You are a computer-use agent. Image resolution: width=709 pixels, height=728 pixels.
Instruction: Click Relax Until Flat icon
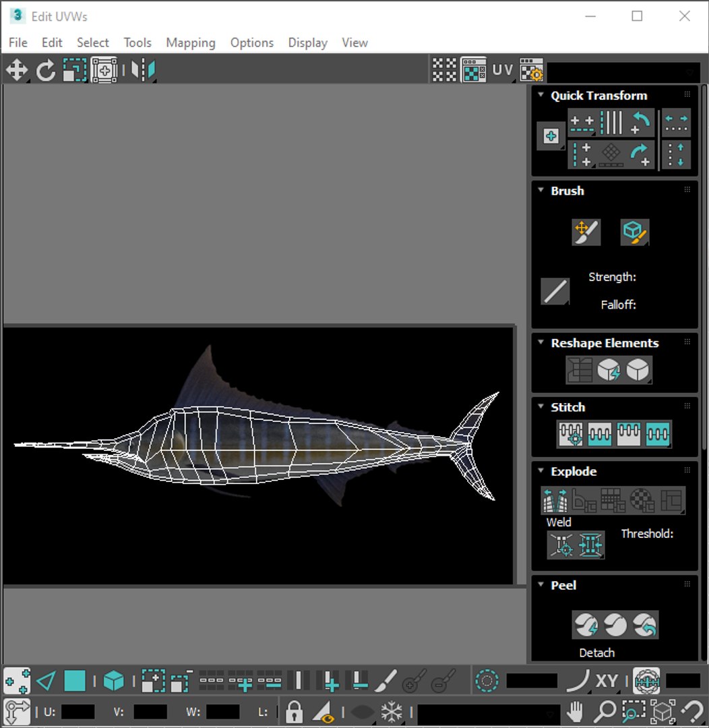click(609, 369)
